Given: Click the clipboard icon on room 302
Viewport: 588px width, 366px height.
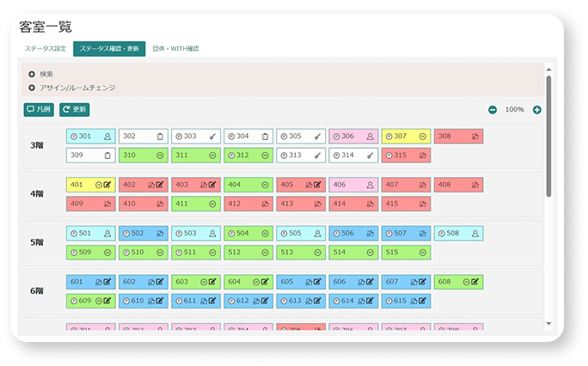Looking at the screenshot, I should point(160,137).
